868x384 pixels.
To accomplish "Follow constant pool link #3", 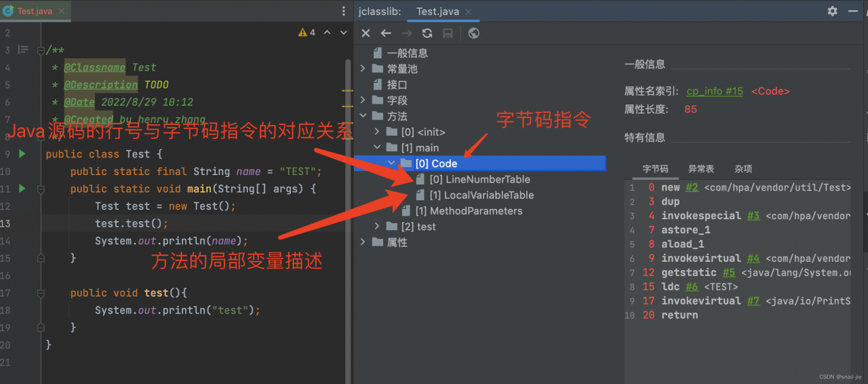I will point(753,216).
